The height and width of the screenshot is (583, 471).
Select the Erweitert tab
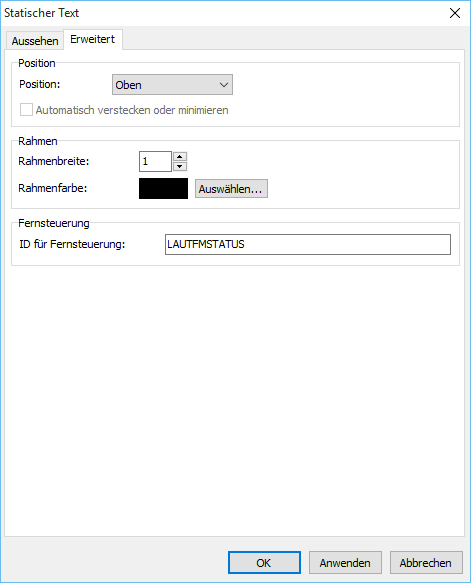tap(93, 39)
